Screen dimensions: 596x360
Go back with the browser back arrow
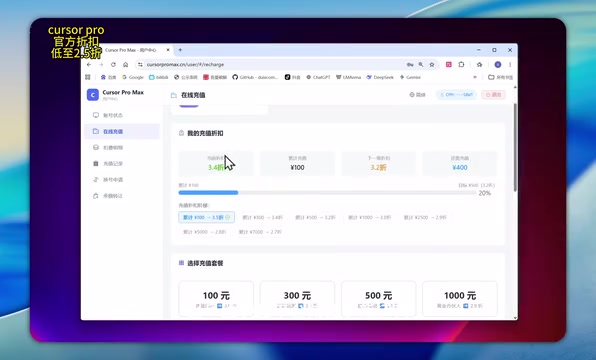[x=89, y=65]
